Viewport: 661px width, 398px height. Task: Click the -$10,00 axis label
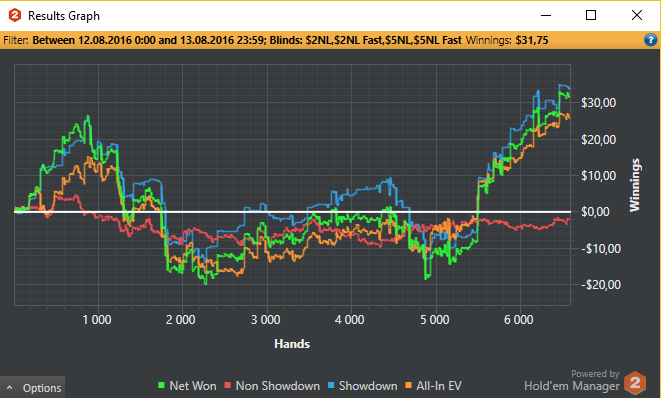pyautogui.click(x=601, y=249)
